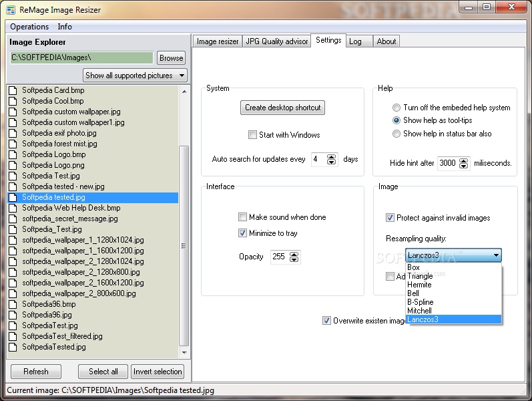Image resolution: width=532 pixels, height=401 pixels.
Task: Choose B-Spline resampling option
Action: click(454, 302)
